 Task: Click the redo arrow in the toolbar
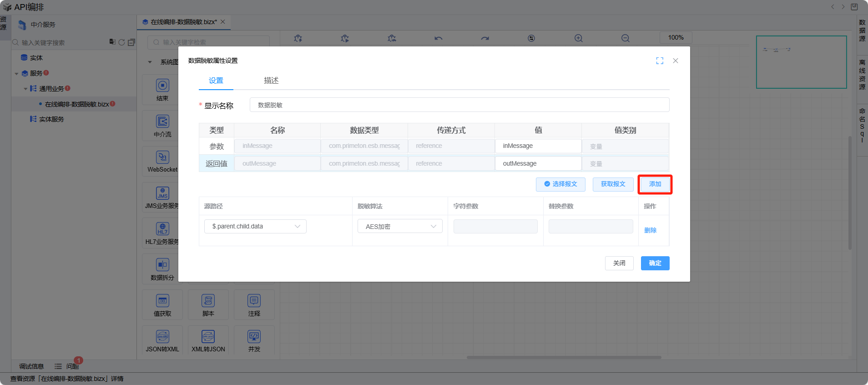485,38
